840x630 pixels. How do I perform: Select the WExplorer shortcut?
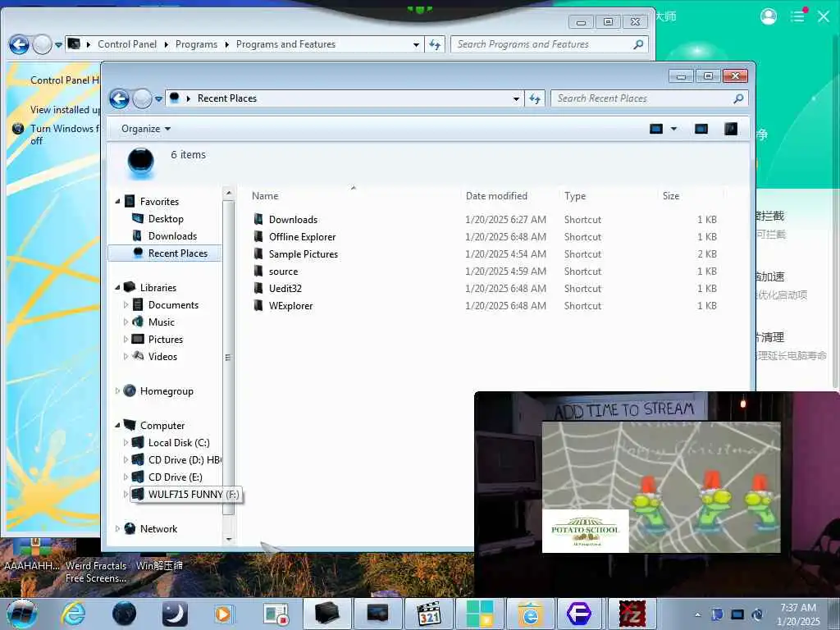coord(290,305)
